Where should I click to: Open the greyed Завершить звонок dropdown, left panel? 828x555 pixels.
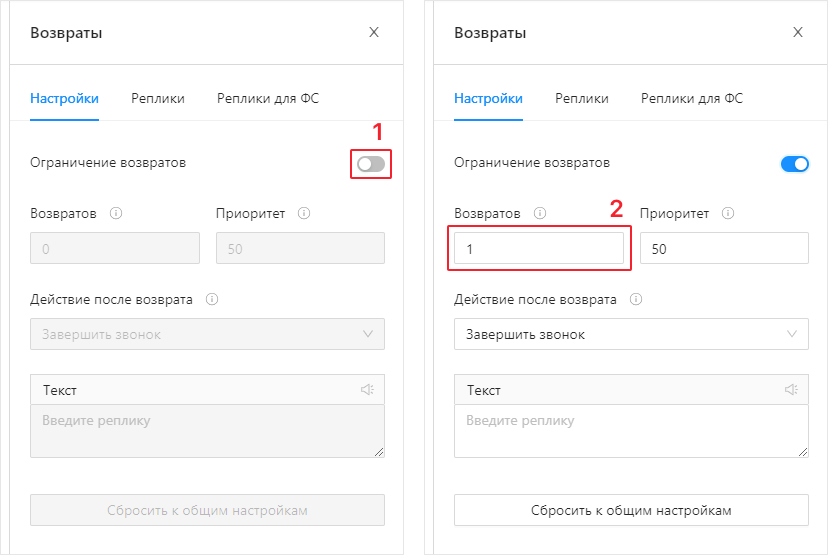tap(207, 334)
